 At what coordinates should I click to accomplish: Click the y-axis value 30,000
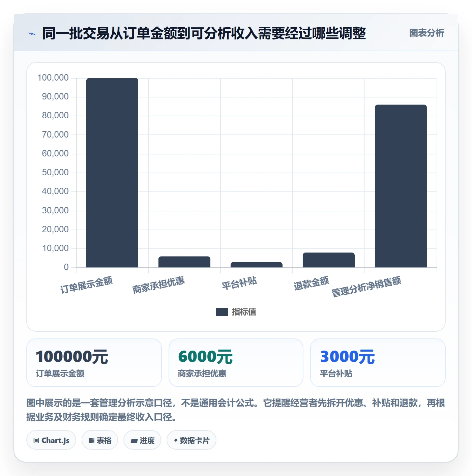[x=55, y=211]
